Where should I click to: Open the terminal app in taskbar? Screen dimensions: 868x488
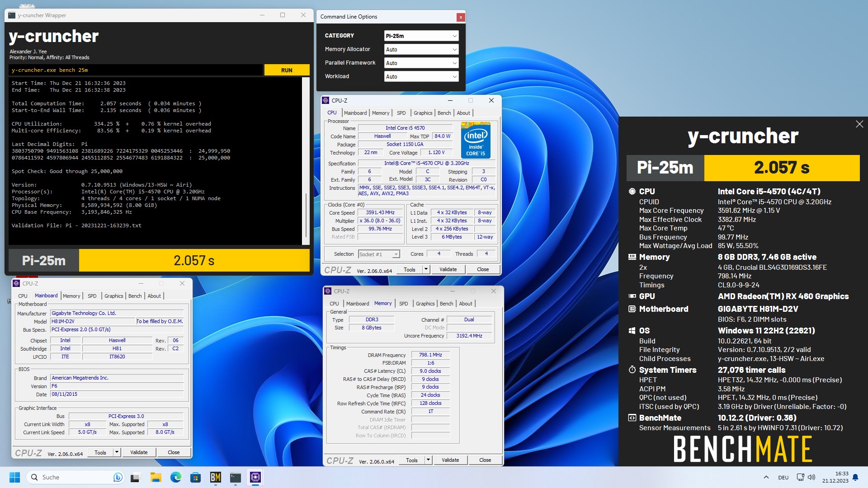235,477
